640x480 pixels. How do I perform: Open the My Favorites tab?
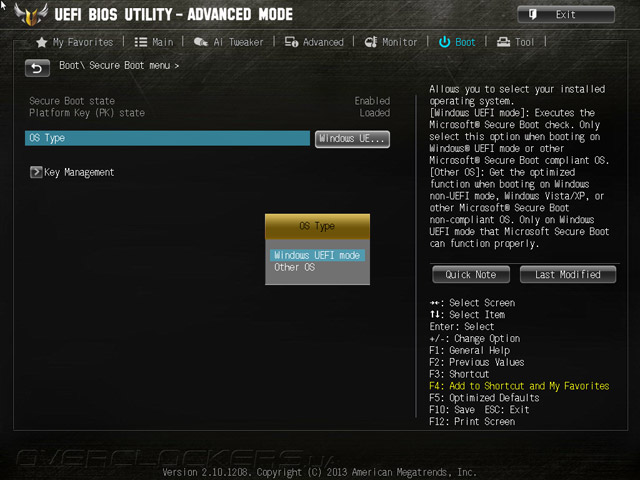pyautogui.click(x=75, y=42)
